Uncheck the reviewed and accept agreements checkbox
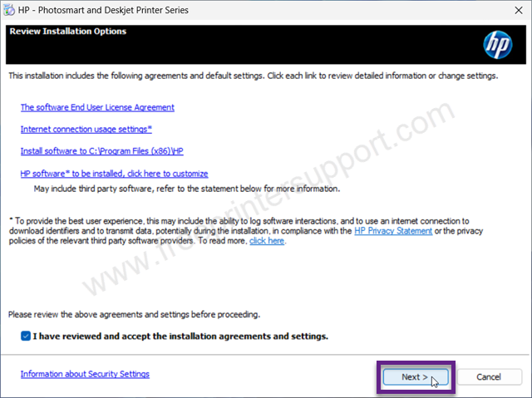 coord(26,336)
